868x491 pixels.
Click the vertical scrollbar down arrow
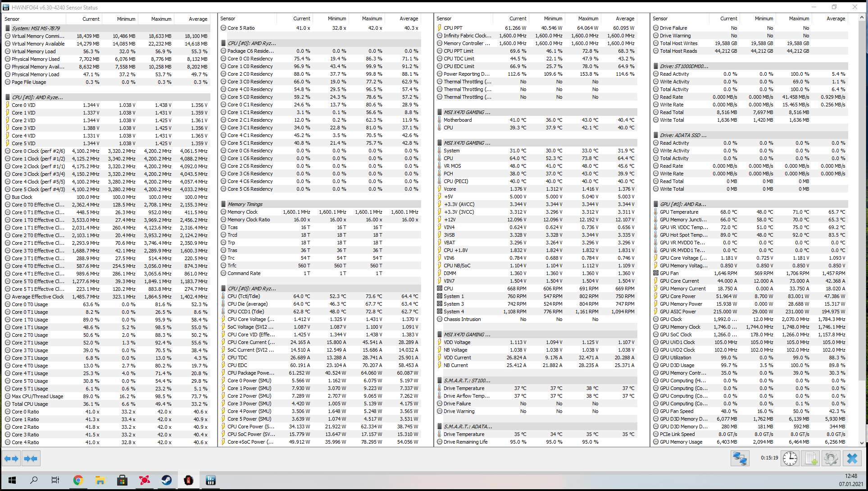pos(862,443)
